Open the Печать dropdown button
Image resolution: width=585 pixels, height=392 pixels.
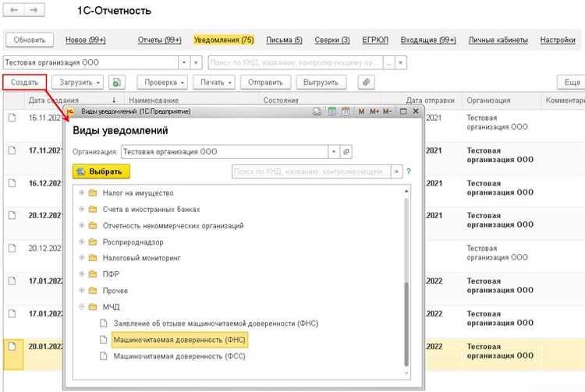click(214, 83)
